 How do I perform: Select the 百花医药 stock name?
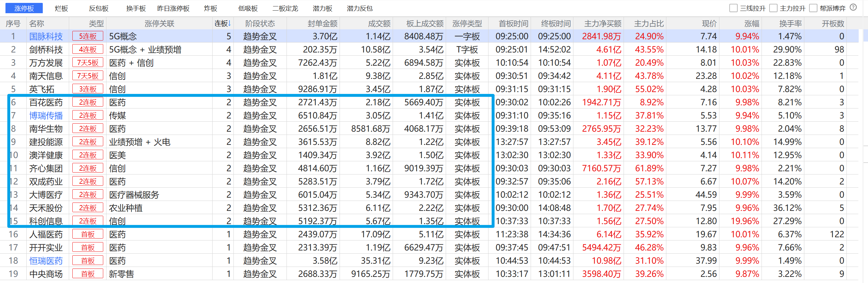click(46, 102)
